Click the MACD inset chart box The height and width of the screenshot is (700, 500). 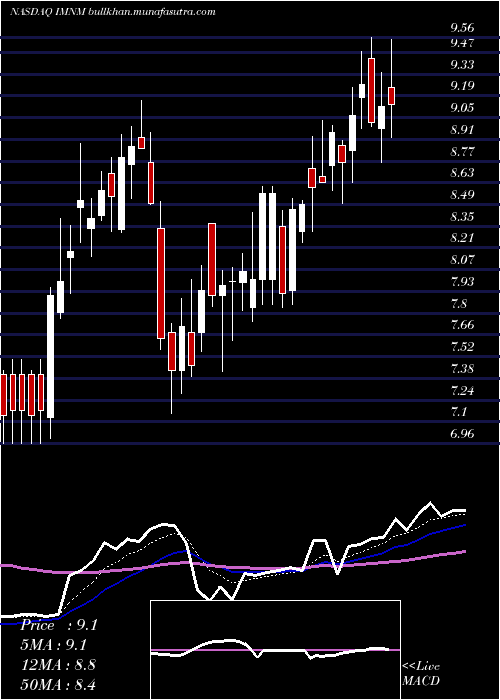pos(275,650)
